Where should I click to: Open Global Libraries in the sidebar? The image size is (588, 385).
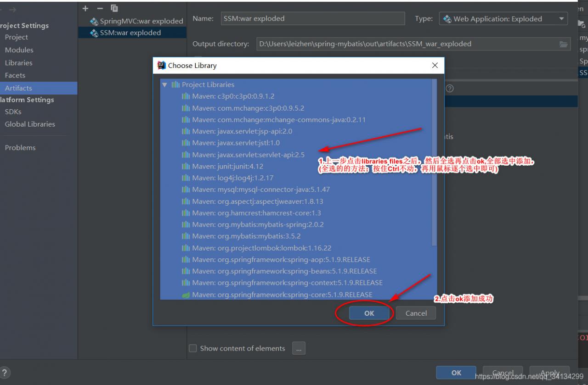click(29, 124)
